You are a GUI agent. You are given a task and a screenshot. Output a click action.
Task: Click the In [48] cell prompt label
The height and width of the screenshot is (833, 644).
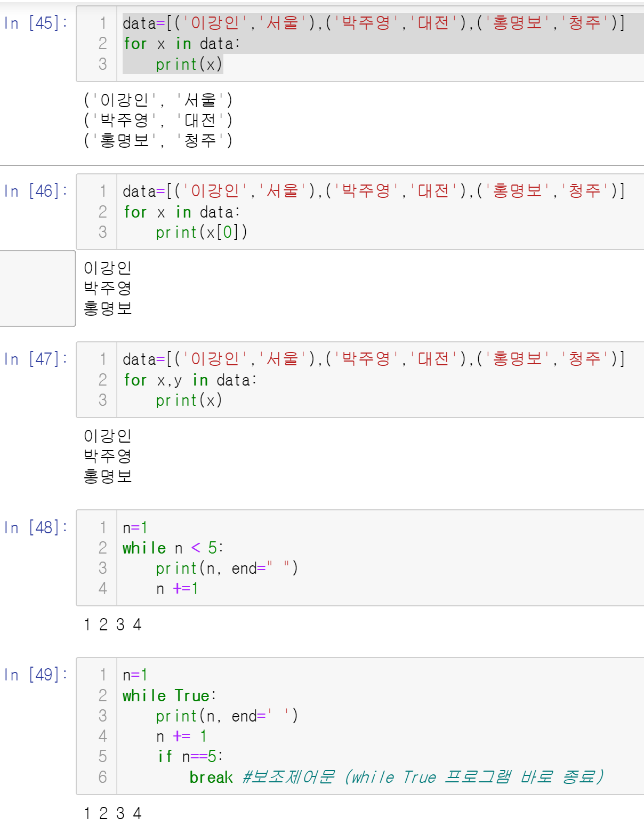point(36,527)
